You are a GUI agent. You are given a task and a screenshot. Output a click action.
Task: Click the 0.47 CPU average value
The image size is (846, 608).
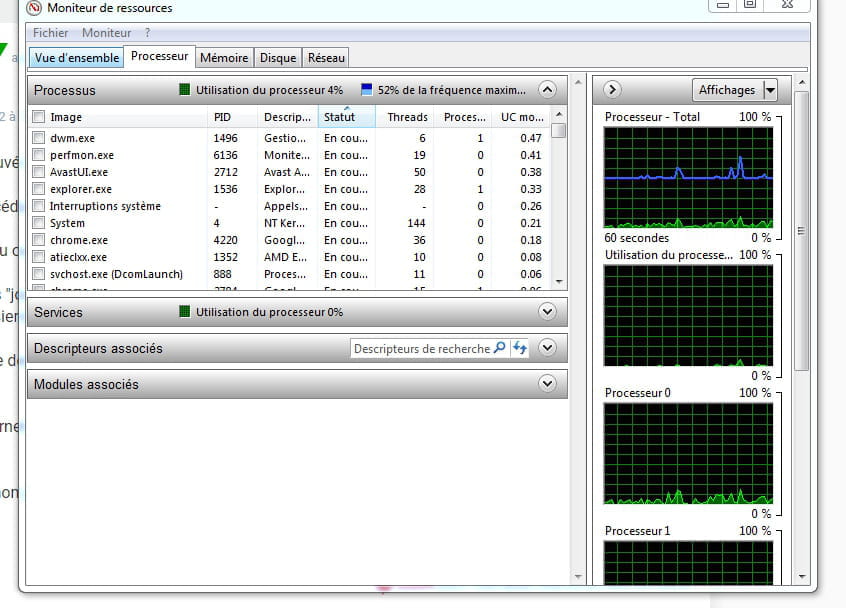coord(530,138)
